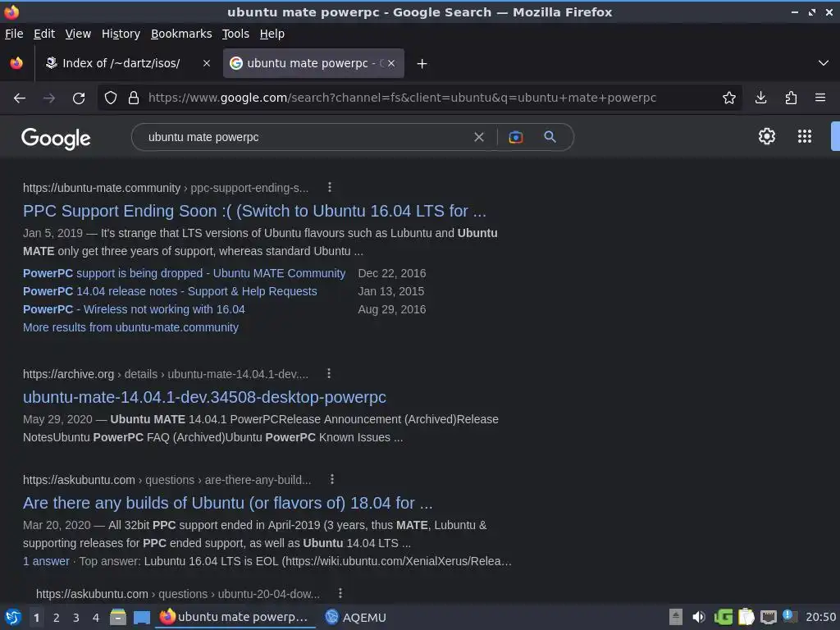Close the Index of /~dartz/isos/ tab

[206, 63]
